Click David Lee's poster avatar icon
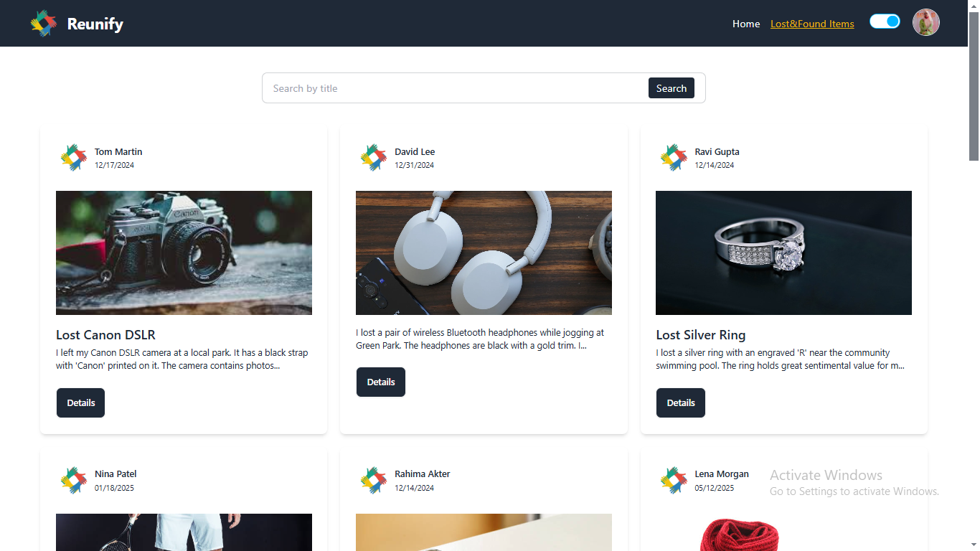The image size is (980, 551). (x=373, y=158)
